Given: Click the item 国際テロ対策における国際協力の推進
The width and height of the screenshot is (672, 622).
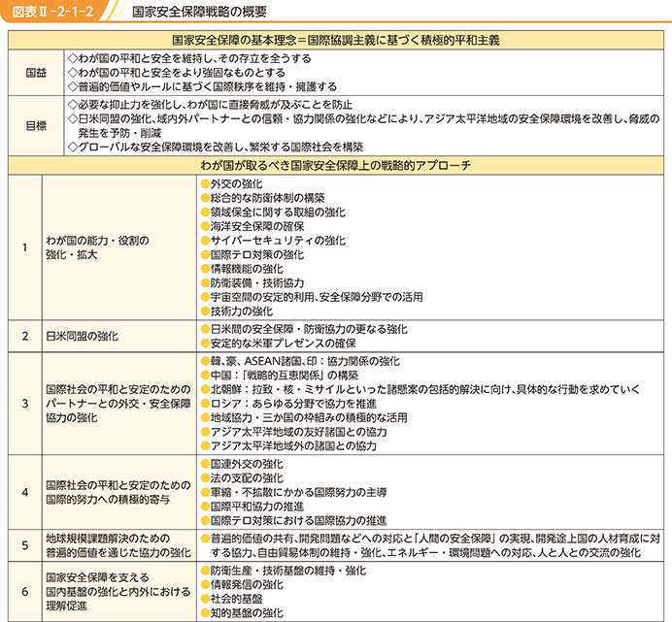Looking at the screenshot, I should [x=293, y=520].
